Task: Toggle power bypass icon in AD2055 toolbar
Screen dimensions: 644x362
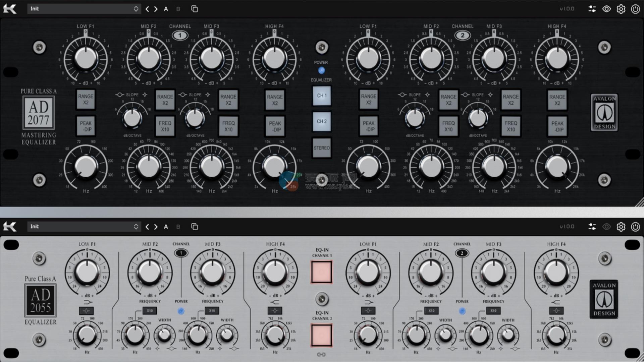Action: (635, 227)
